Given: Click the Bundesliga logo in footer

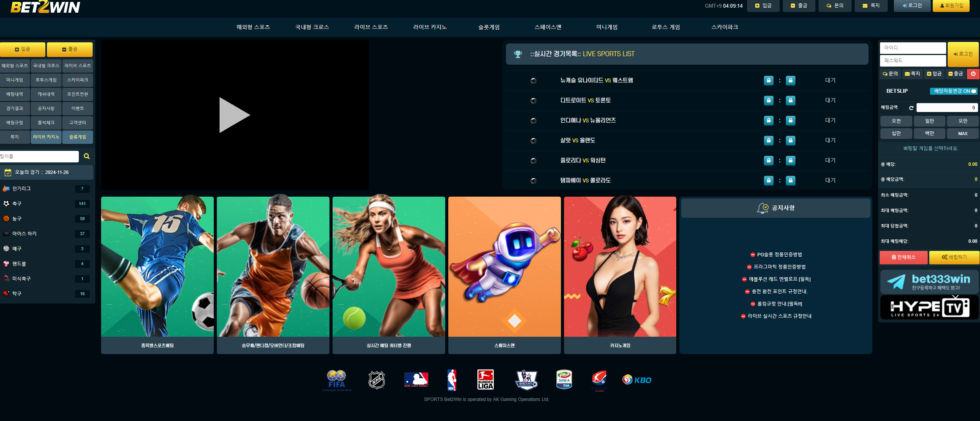Looking at the screenshot, I should [485, 380].
